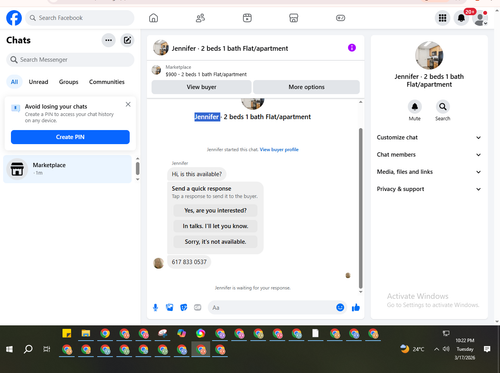Send a thumbs-up like
This screenshot has height=373, width=500.
pos(356,307)
